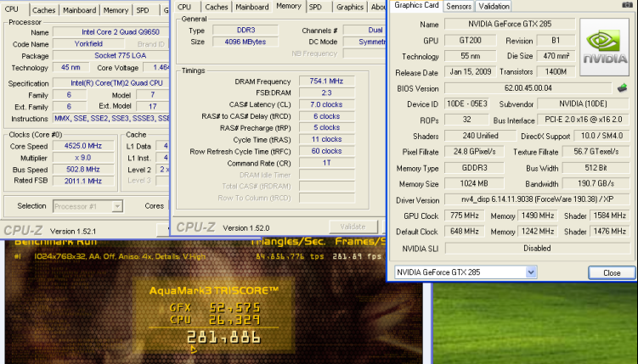The width and height of the screenshot is (638, 364).
Task: Click the Close button in GPU-Z
Action: 612,272
